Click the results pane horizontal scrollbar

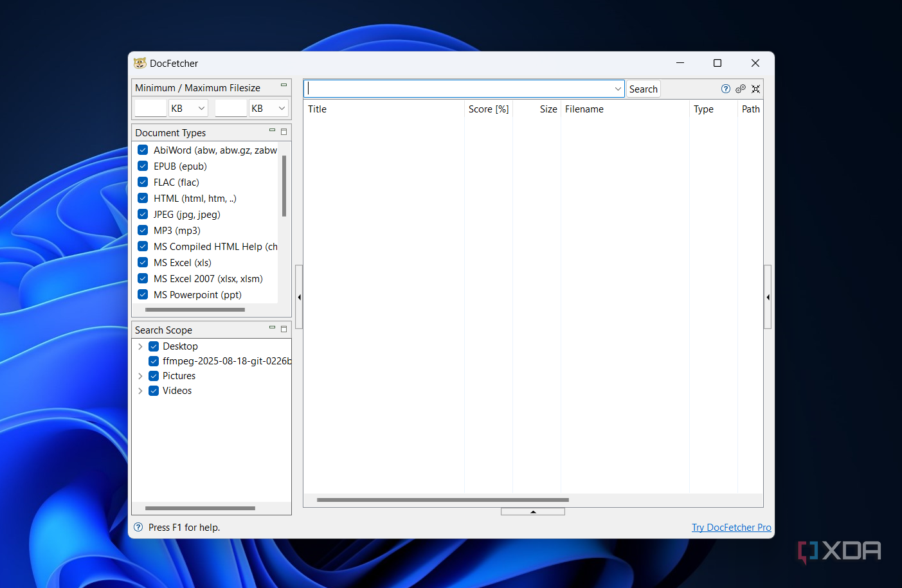coord(442,500)
